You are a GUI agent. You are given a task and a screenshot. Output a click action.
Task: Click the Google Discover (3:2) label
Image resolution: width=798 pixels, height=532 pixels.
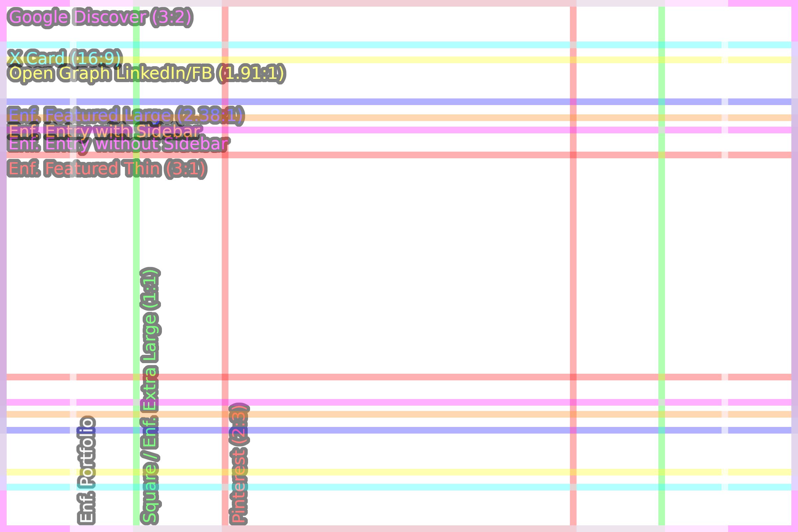pyautogui.click(x=100, y=17)
